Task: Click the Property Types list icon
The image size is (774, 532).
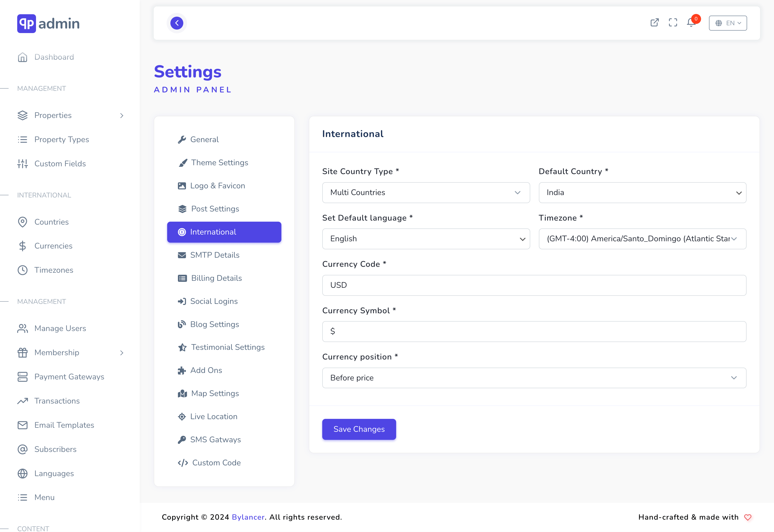Action: pos(22,139)
